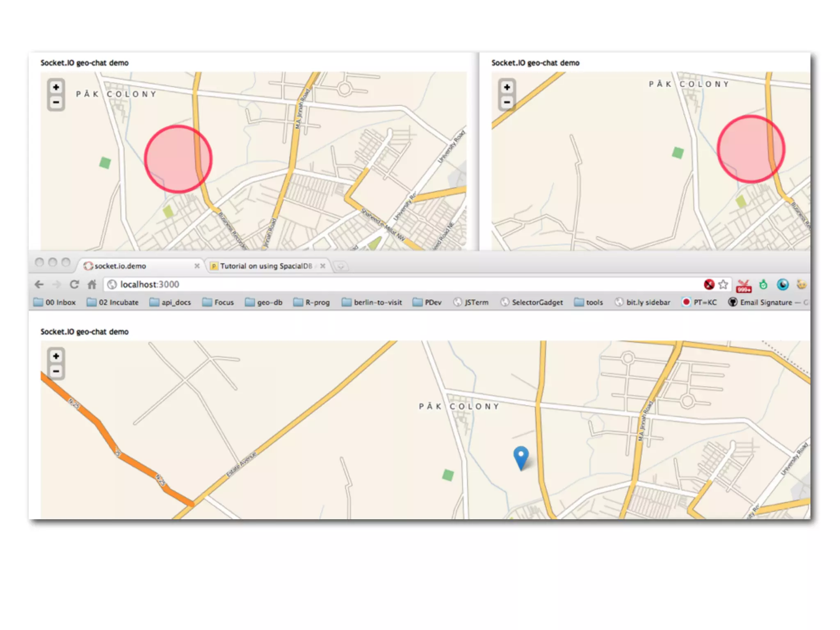This screenshot has width=840, height=630.
Task: Click the browser back arrow
Action: (x=39, y=284)
